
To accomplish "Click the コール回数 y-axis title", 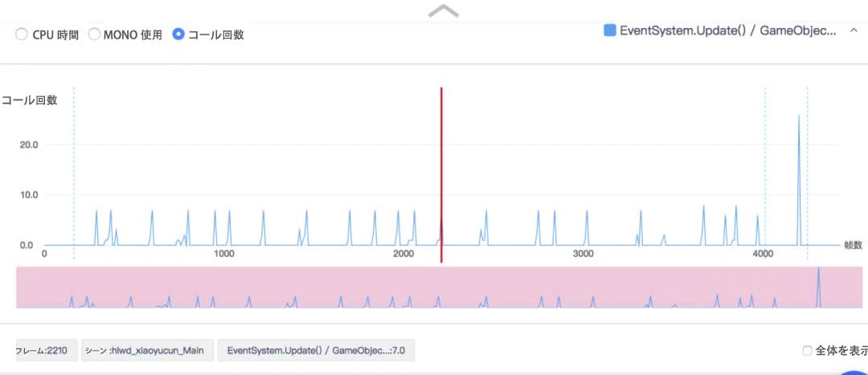I will pos(29,100).
